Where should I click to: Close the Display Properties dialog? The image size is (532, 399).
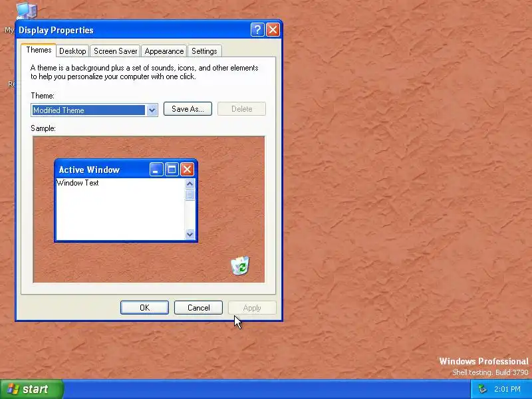273,30
